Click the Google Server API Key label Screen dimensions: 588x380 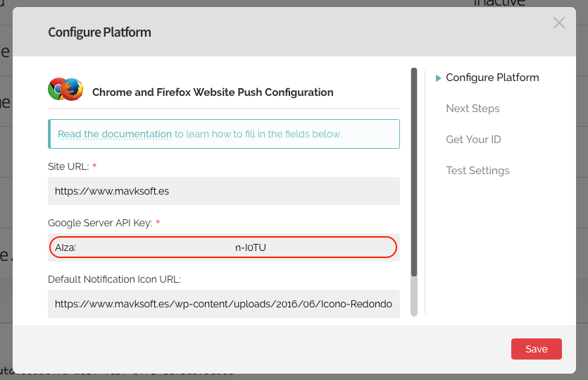100,223
